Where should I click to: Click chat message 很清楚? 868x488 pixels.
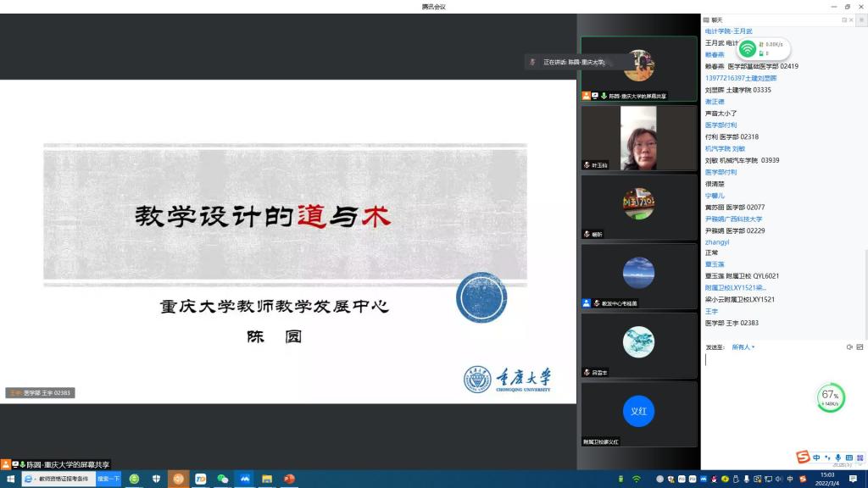point(715,184)
